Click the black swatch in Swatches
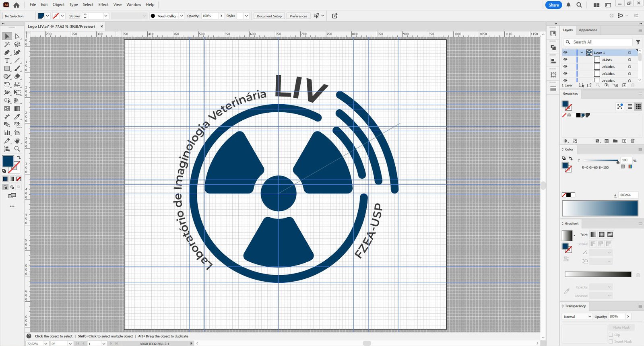 click(x=578, y=115)
